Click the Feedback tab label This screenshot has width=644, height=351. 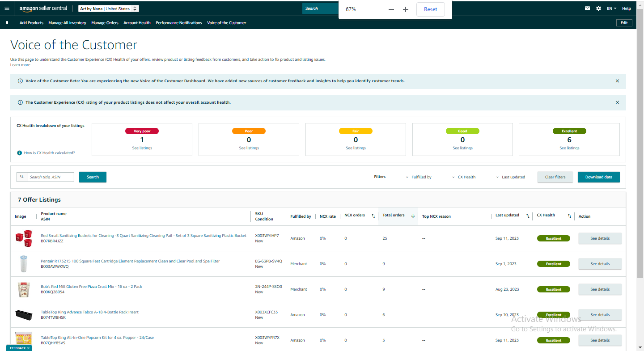[18, 348]
